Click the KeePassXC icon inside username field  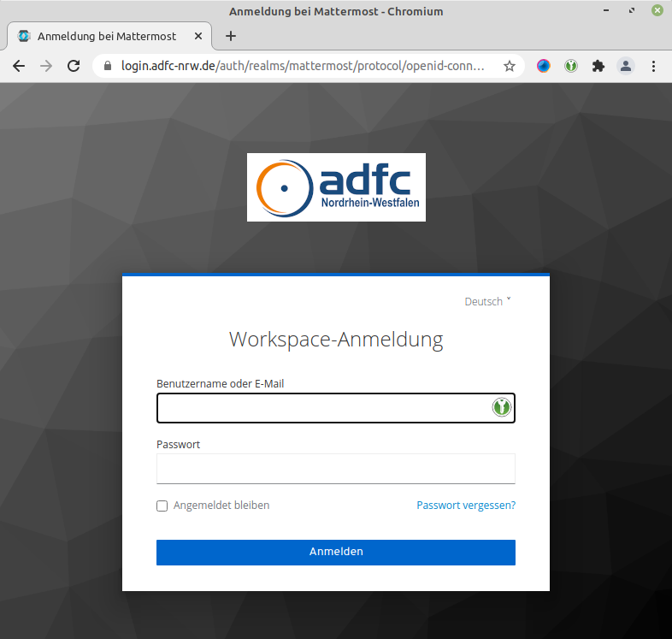point(501,407)
